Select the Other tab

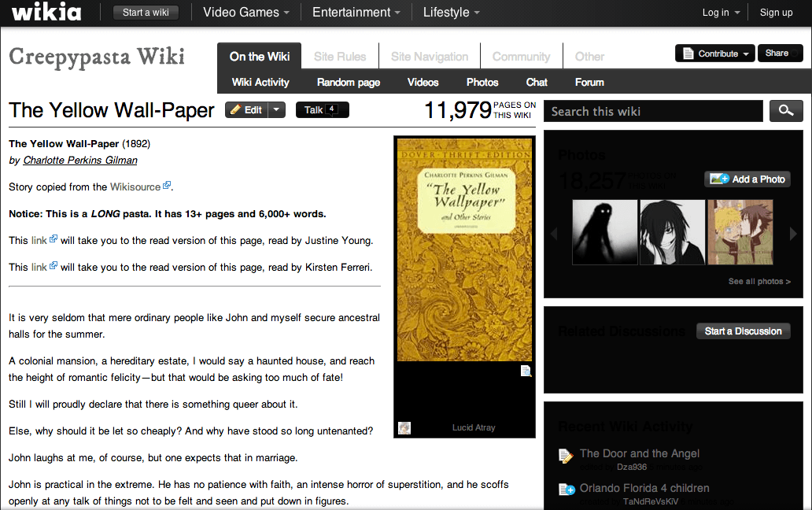pyautogui.click(x=589, y=57)
